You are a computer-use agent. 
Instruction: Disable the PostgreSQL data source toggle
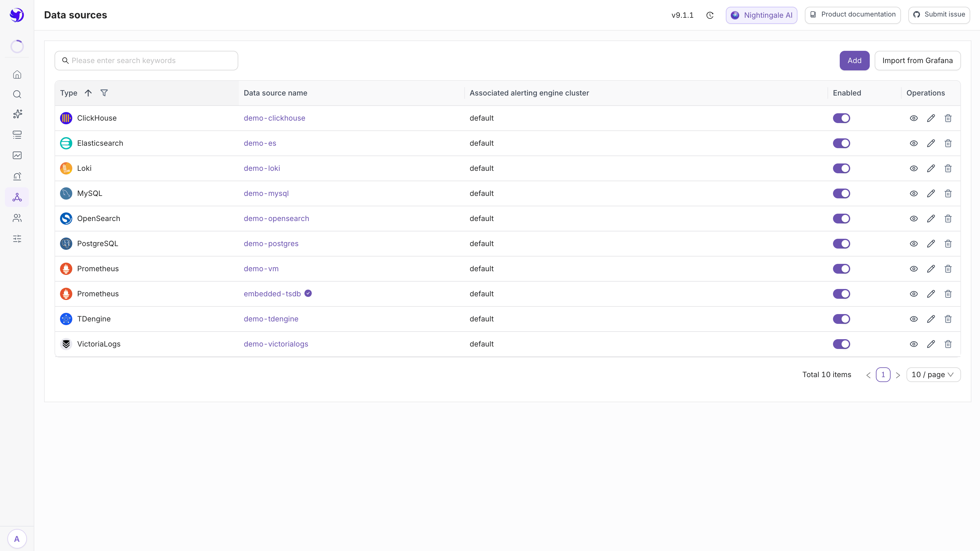pos(841,244)
